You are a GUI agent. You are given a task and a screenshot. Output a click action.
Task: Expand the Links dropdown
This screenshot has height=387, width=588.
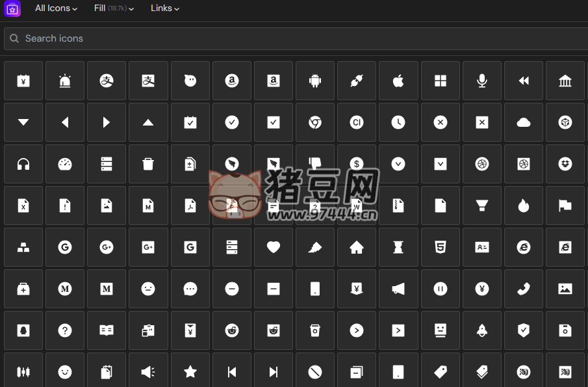[x=164, y=8]
